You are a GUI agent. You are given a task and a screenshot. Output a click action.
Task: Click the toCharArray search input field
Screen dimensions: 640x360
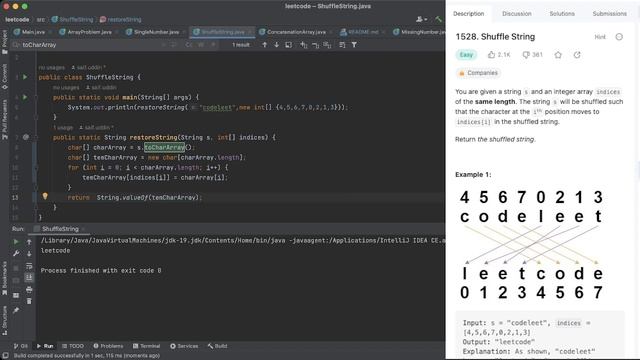point(90,45)
